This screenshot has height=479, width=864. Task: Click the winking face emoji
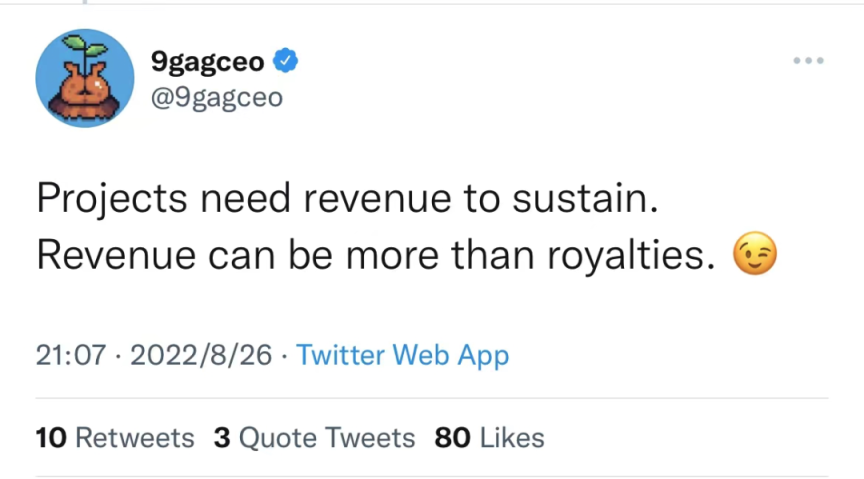[x=755, y=254]
